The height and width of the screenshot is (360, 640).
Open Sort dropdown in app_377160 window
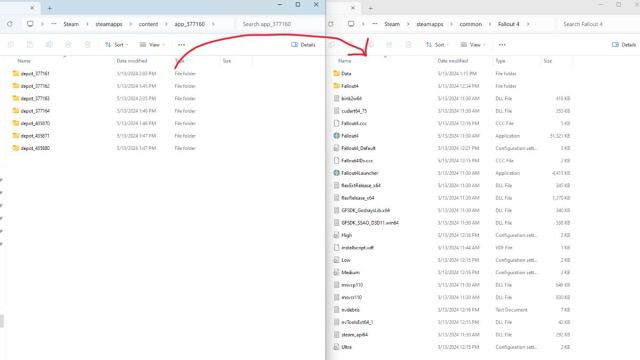point(116,44)
